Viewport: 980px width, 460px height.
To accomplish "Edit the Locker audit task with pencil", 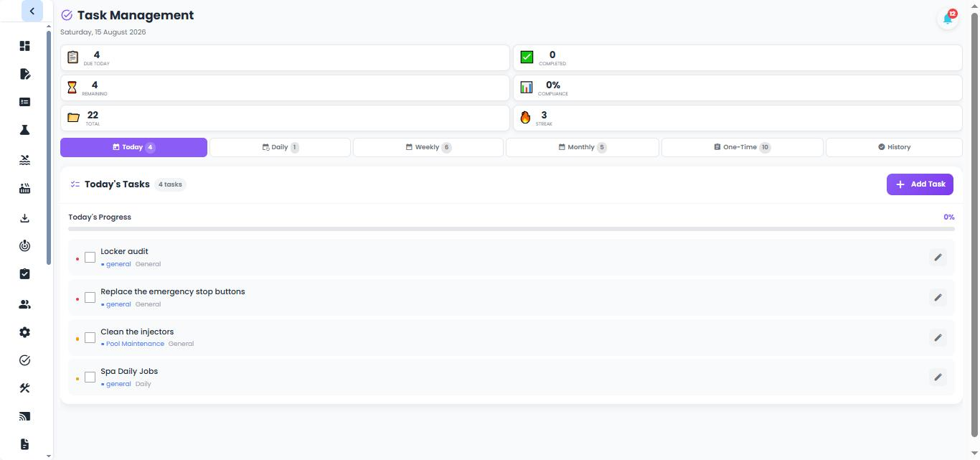I will [938, 257].
